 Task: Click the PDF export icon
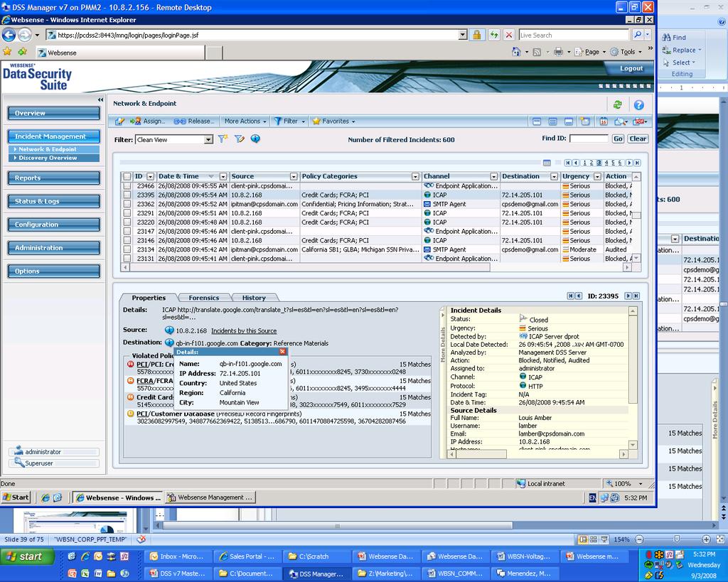[641, 122]
